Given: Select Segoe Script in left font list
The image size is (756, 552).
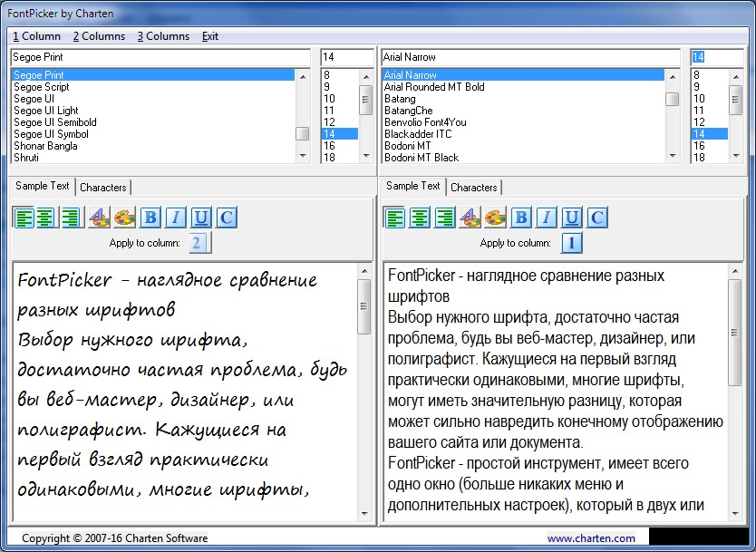Looking at the screenshot, I should tap(153, 87).
